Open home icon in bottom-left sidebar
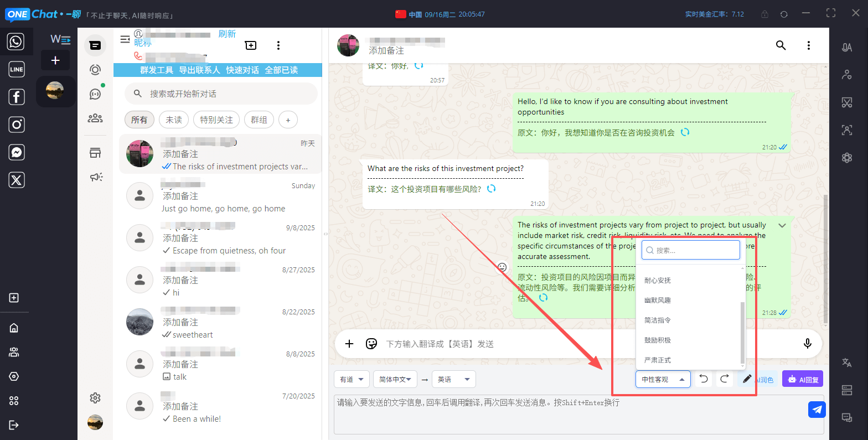 pos(14,328)
